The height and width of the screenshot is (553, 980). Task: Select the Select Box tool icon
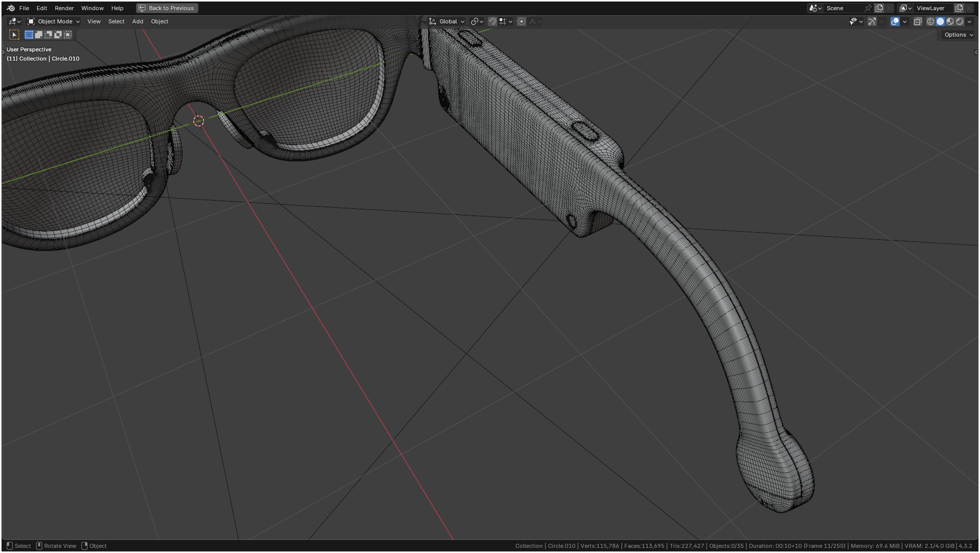click(x=14, y=35)
